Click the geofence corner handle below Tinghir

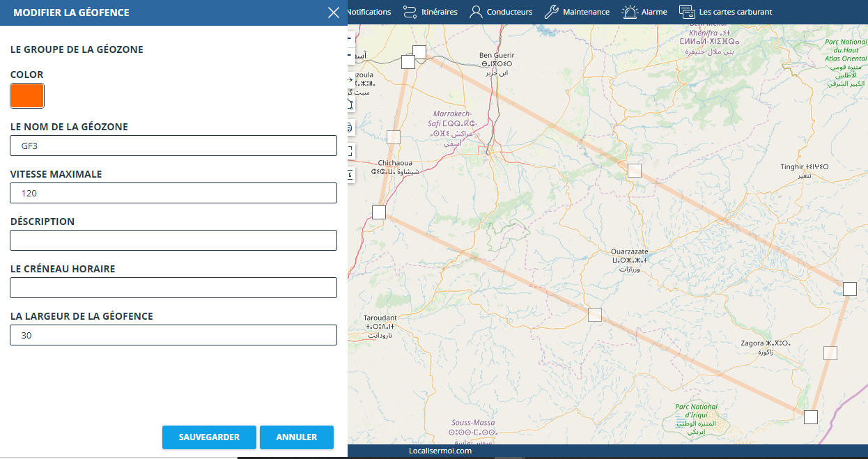849,289
